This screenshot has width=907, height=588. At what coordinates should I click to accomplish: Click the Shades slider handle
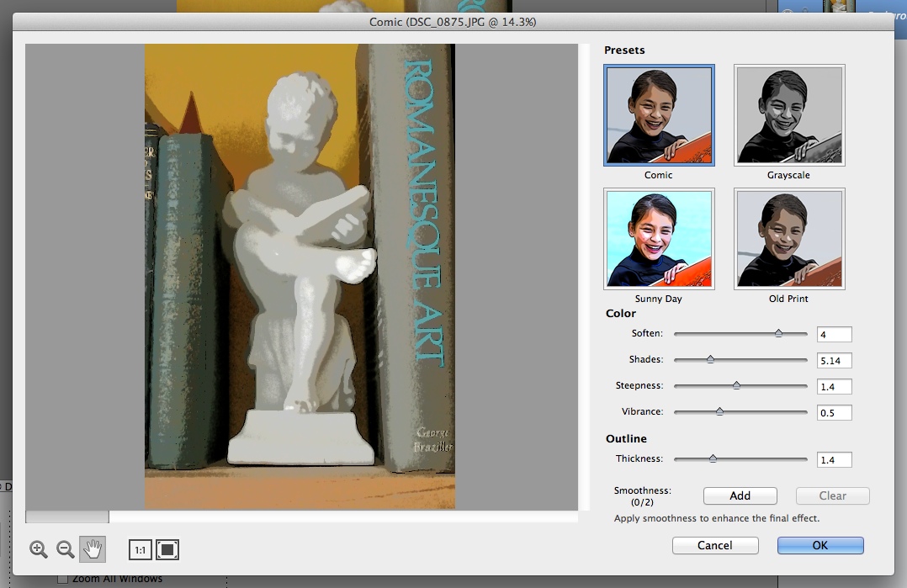point(710,360)
